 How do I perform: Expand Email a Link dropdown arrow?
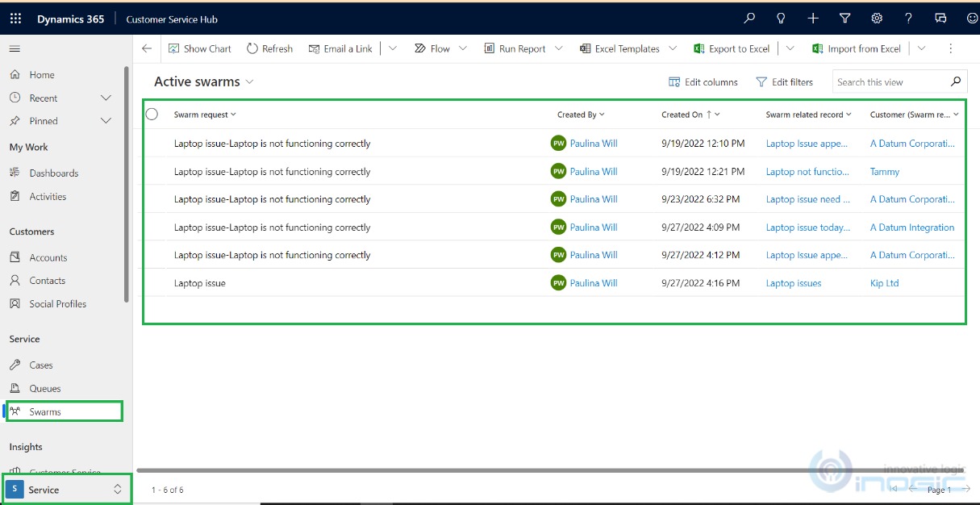click(393, 48)
